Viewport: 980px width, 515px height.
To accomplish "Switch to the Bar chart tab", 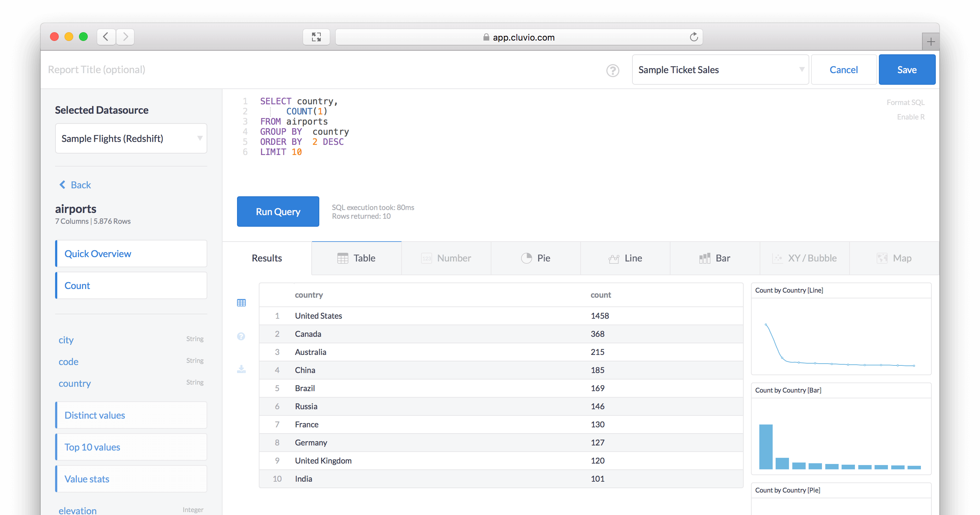I will coord(714,259).
